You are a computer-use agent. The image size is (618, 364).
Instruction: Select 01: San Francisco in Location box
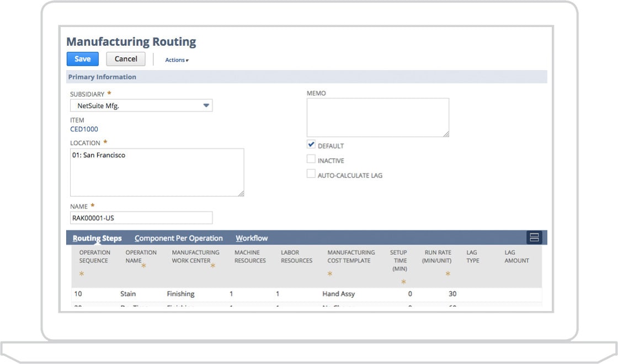99,155
